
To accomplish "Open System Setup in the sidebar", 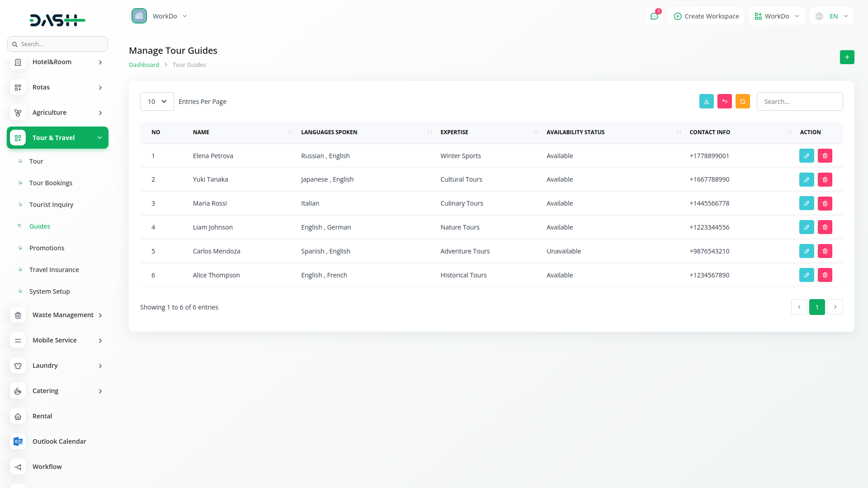I will (50, 291).
